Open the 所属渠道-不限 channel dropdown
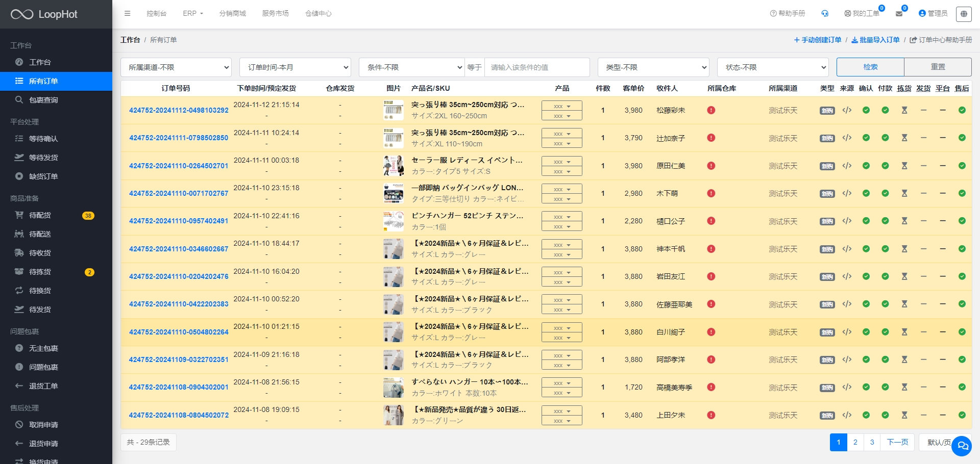 176,67
